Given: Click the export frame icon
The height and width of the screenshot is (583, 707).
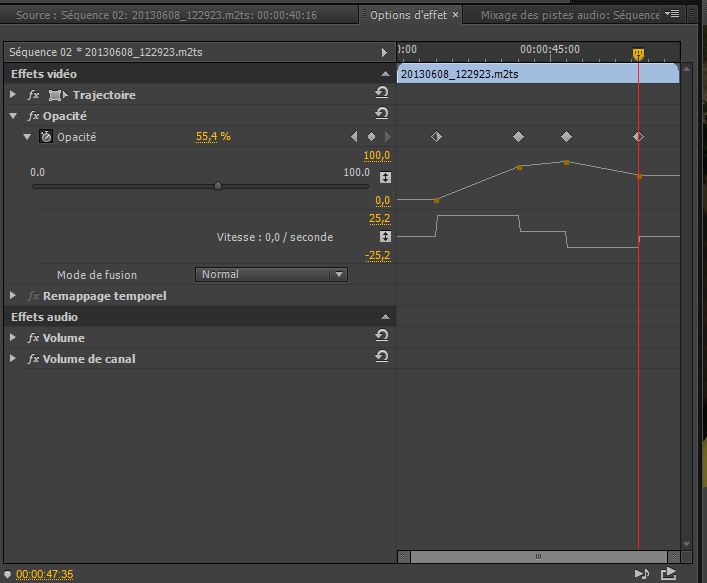Looking at the screenshot, I should click(x=668, y=573).
